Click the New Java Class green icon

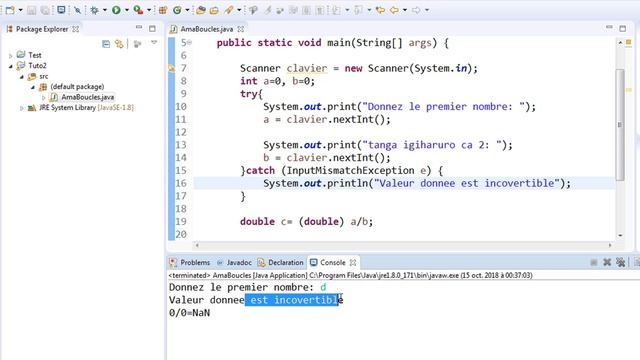177,10
